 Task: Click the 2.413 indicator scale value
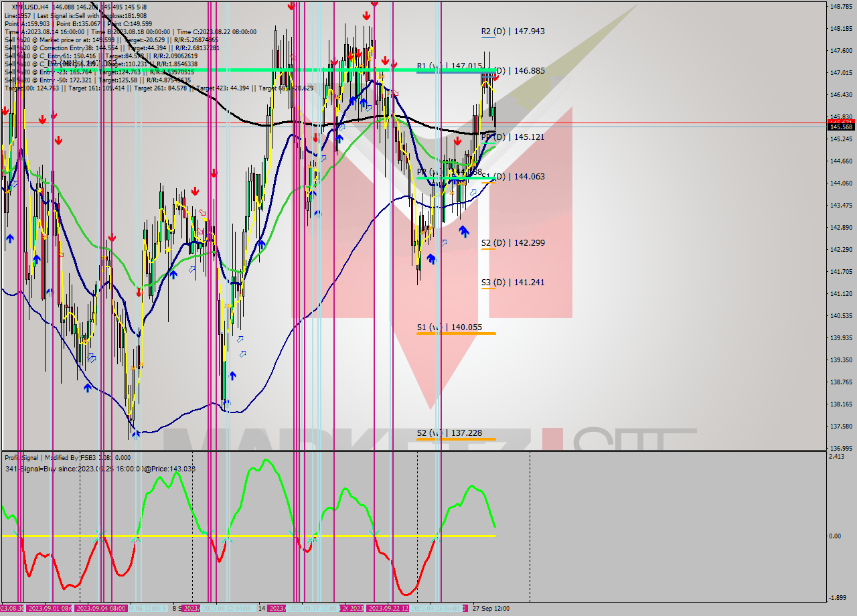[x=837, y=457]
